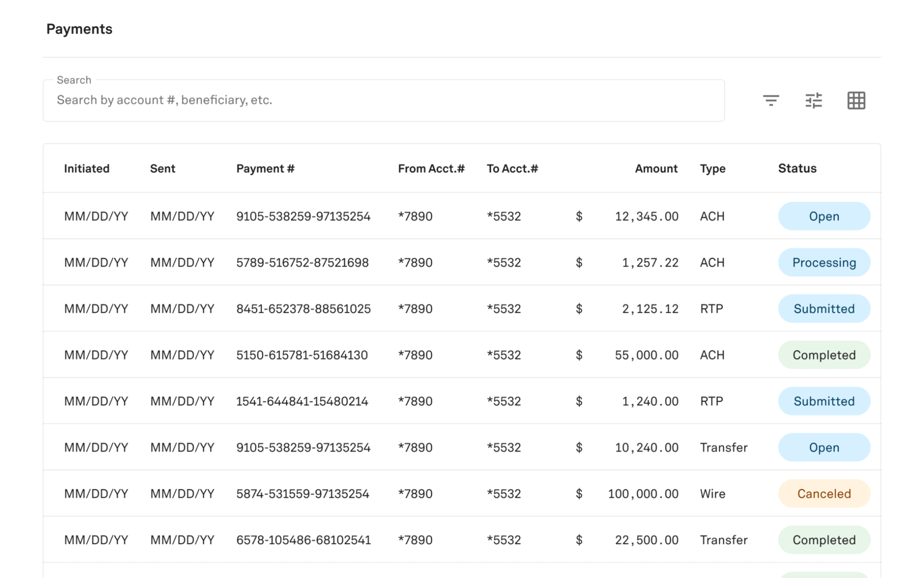The width and height of the screenshot is (924, 578).
Task: Click the Processing status badge
Action: pos(824,263)
